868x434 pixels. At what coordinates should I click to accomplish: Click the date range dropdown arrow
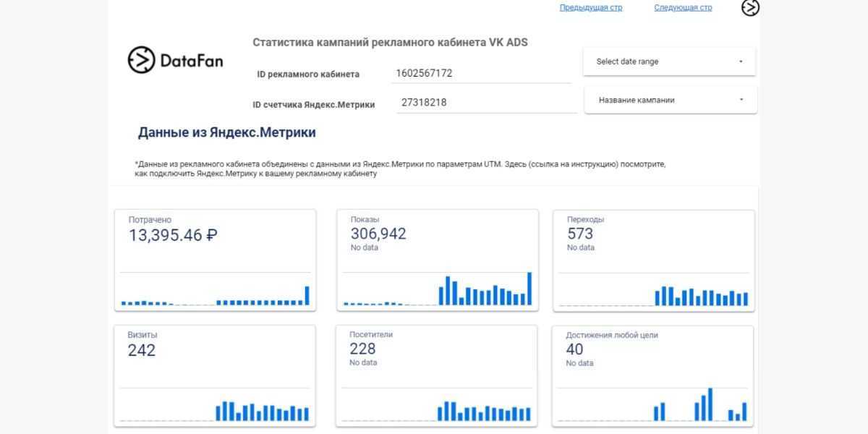pos(741,61)
